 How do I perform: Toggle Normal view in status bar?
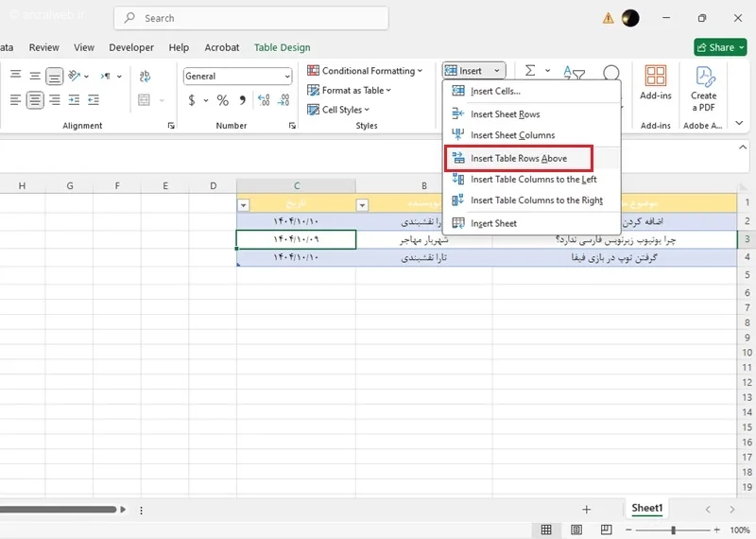(x=546, y=530)
